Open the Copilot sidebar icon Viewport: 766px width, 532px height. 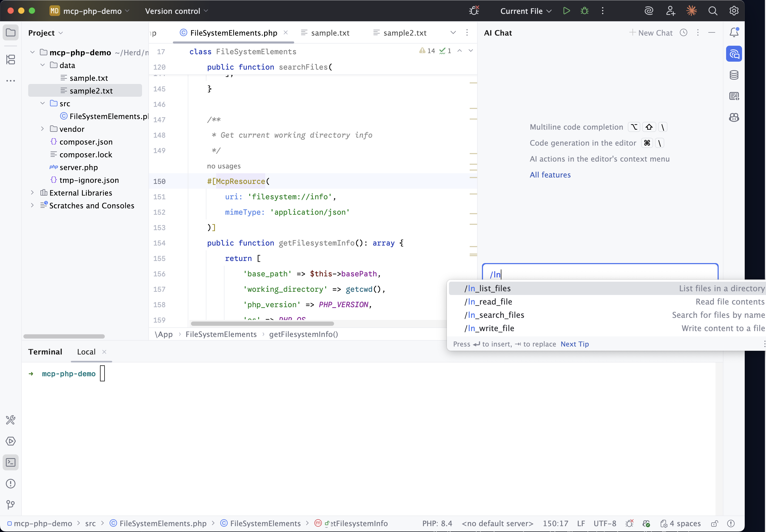pos(734,117)
